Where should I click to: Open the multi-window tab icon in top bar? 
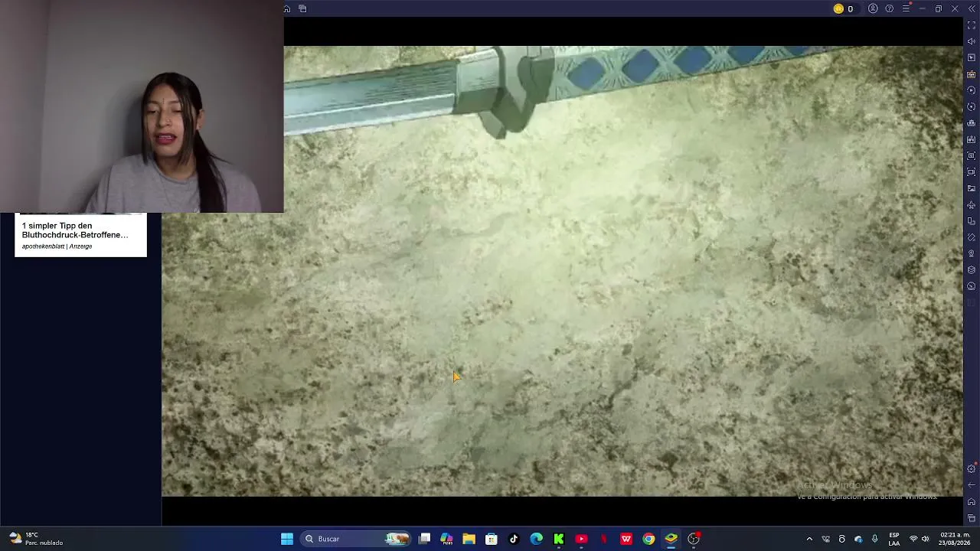coord(302,8)
